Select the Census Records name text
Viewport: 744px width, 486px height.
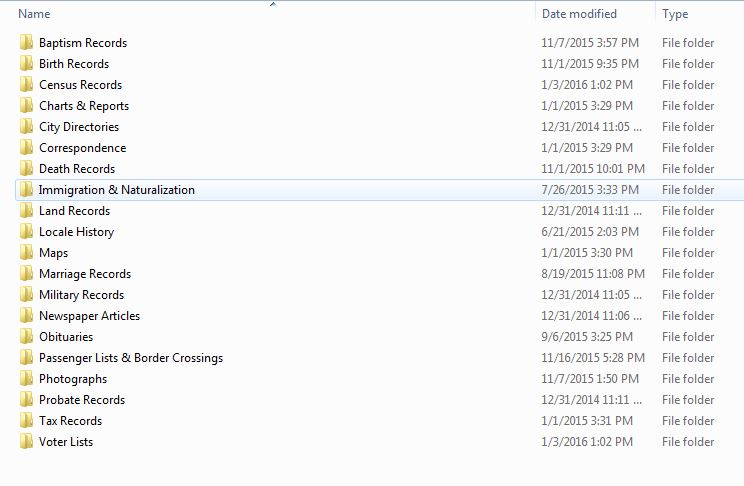tap(81, 84)
